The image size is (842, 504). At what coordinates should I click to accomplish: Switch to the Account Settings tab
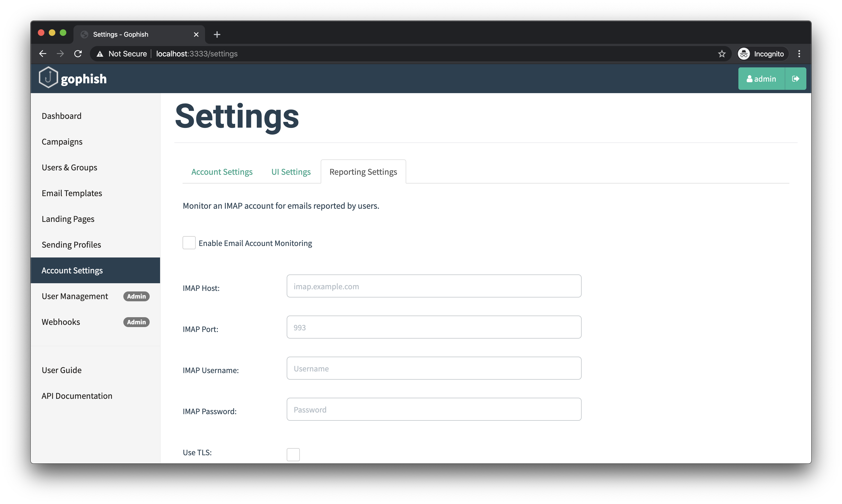point(221,171)
